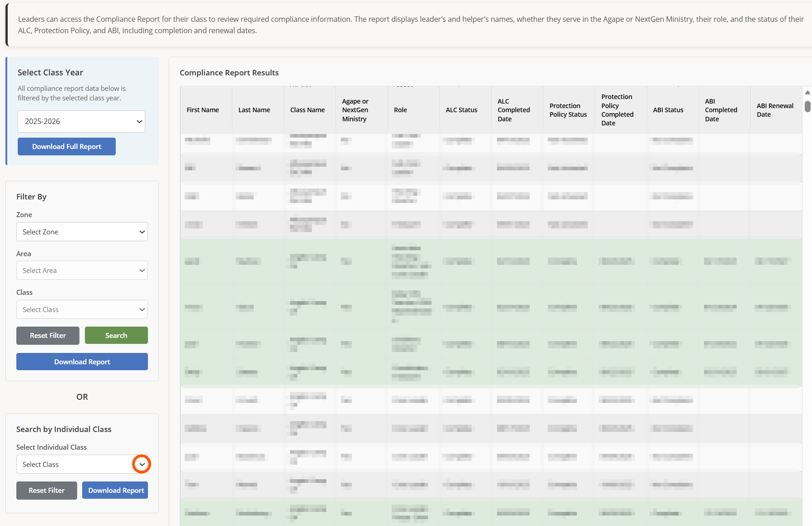Click the green Search button
The width and height of the screenshot is (812, 526).
(x=116, y=336)
